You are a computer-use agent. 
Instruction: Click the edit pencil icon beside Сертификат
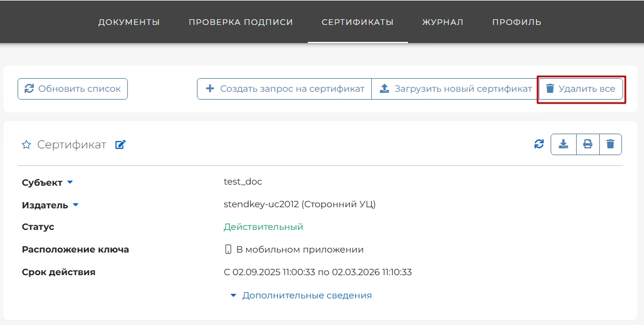(x=120, y=145)
